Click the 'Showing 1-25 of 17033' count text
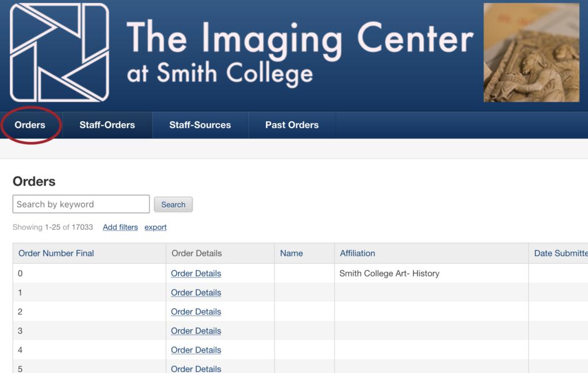Image resolution: width=588 pixels, height=373 pixels. (52, 227)
